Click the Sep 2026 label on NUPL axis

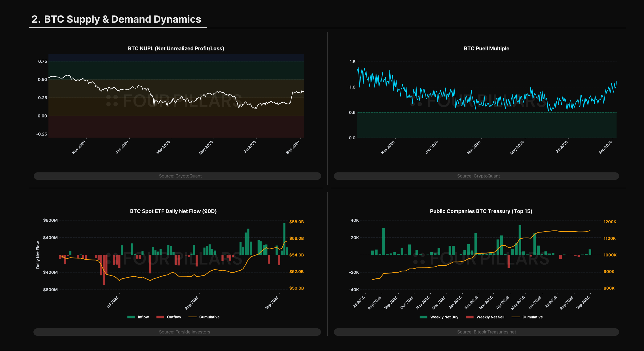pyautogui.click(x=293, y=147)
